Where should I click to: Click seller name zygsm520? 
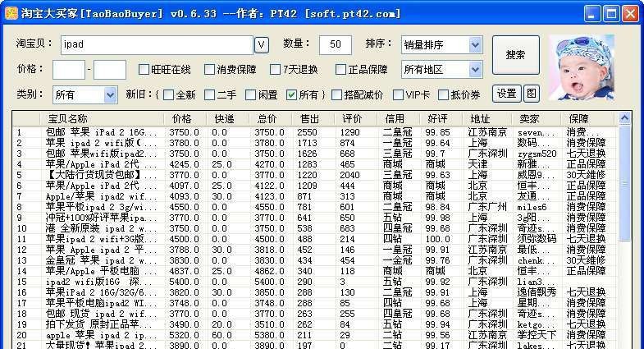coord(537,154)
